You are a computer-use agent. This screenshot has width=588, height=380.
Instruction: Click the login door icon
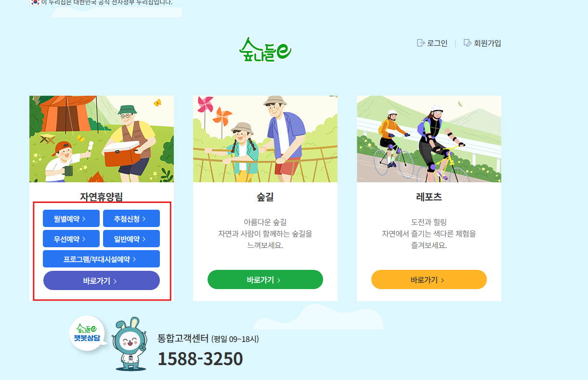click(x=421, y=43)
